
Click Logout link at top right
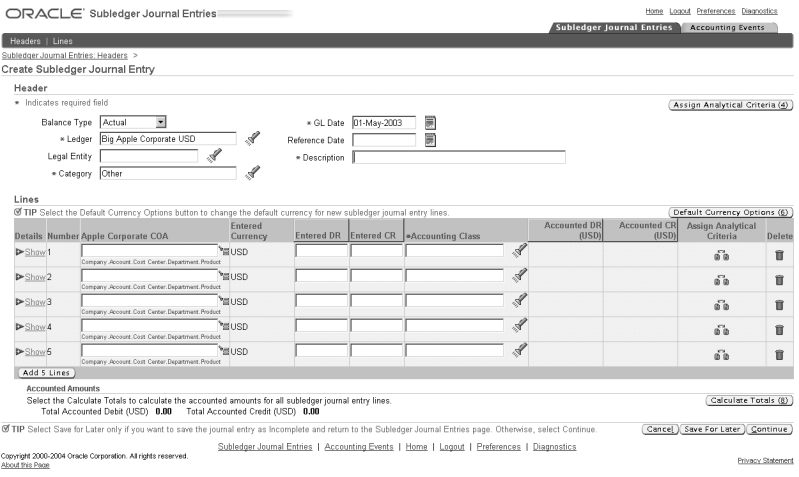pyautogui.click(x=680, y=11)
